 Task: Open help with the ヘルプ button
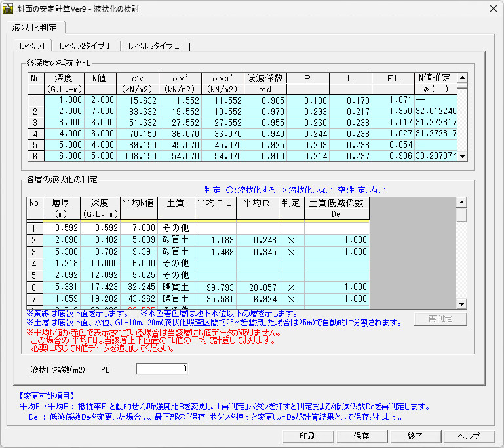(468, 436)
